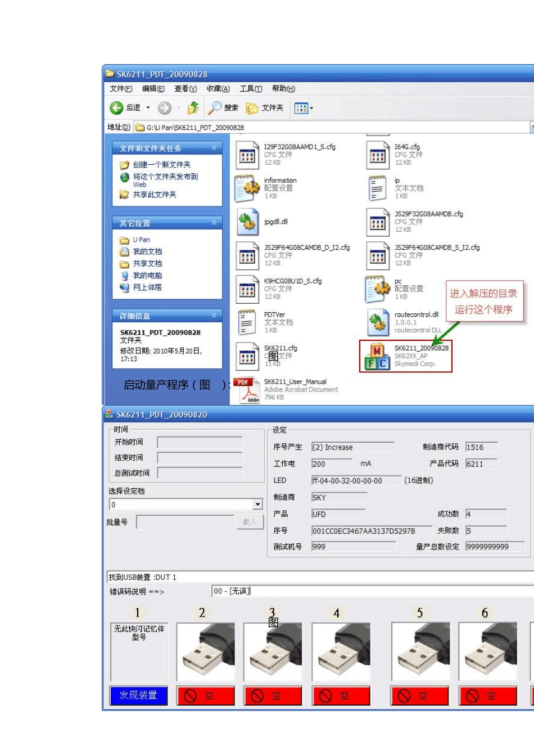This screenshot has width=534, height=756.
Task: Click USB drive thumbnail for port 2
Action: (x=206, y=652)
